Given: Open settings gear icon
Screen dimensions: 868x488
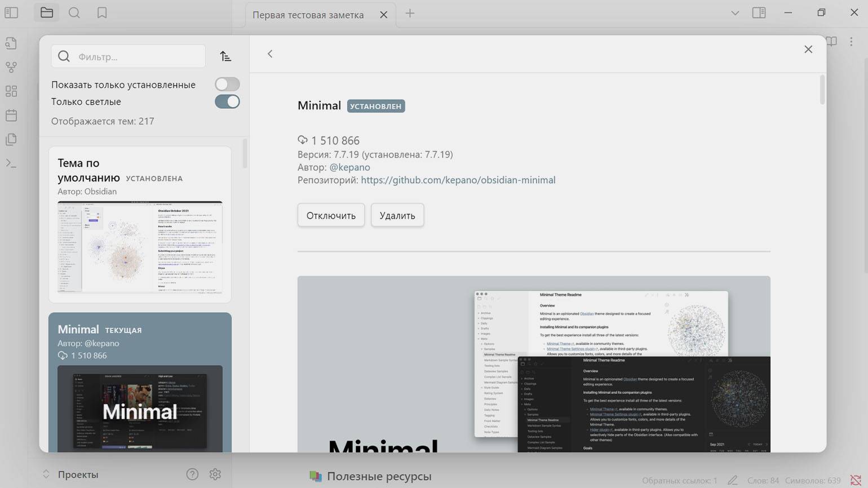Looking at the screenshot, I should [215, 474].
